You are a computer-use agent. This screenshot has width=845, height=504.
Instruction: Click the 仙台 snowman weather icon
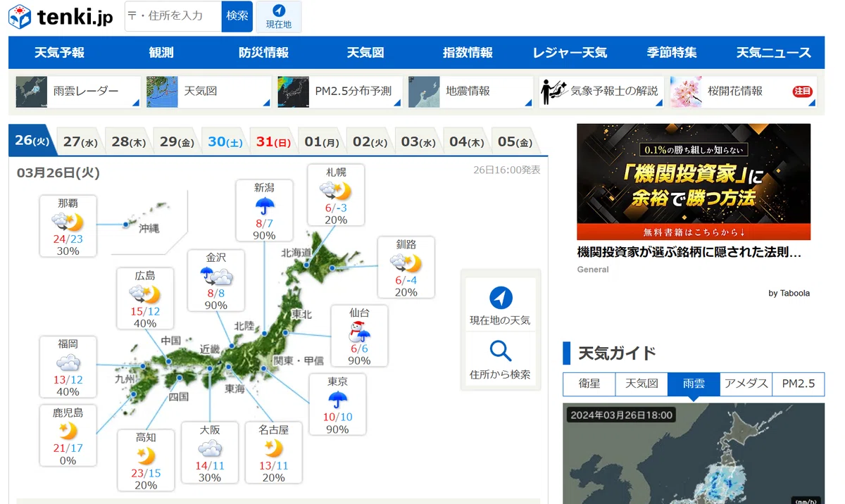tap(358, 332)
